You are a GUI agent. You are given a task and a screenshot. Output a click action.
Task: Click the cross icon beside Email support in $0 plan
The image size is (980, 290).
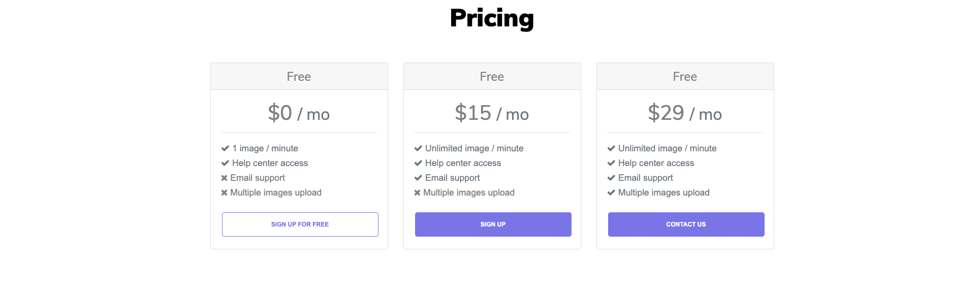(x=224, y=178)
